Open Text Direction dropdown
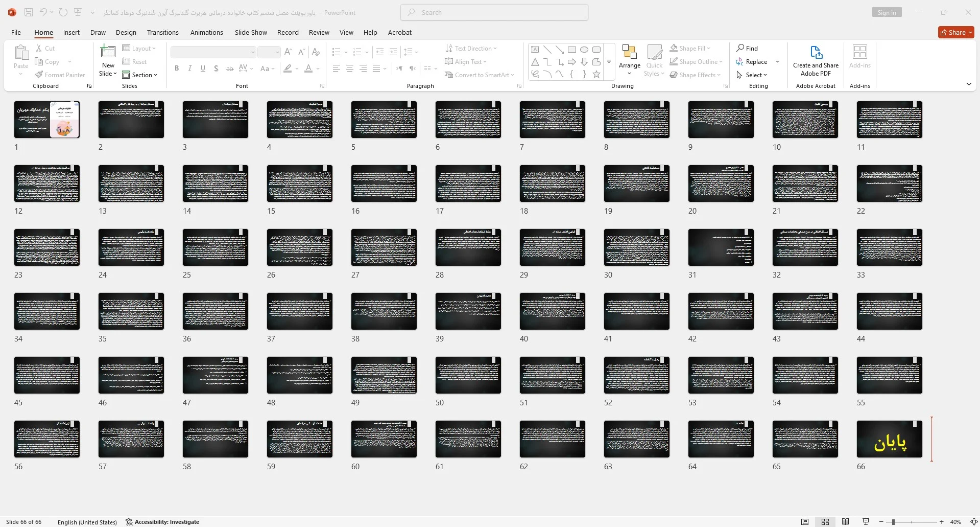980x527 pixels. [x=471, y=48]
